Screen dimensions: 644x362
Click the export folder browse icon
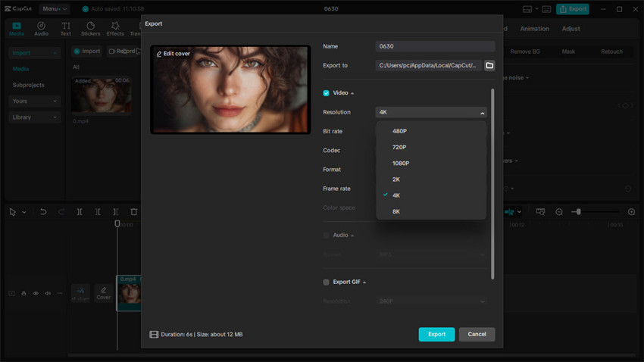[489, 65]
